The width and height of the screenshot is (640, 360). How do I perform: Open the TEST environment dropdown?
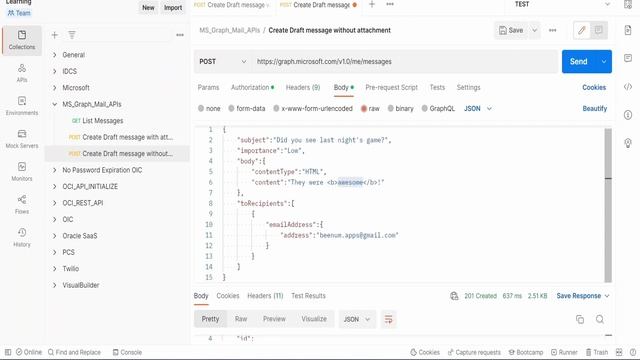[x=562, y=4]
